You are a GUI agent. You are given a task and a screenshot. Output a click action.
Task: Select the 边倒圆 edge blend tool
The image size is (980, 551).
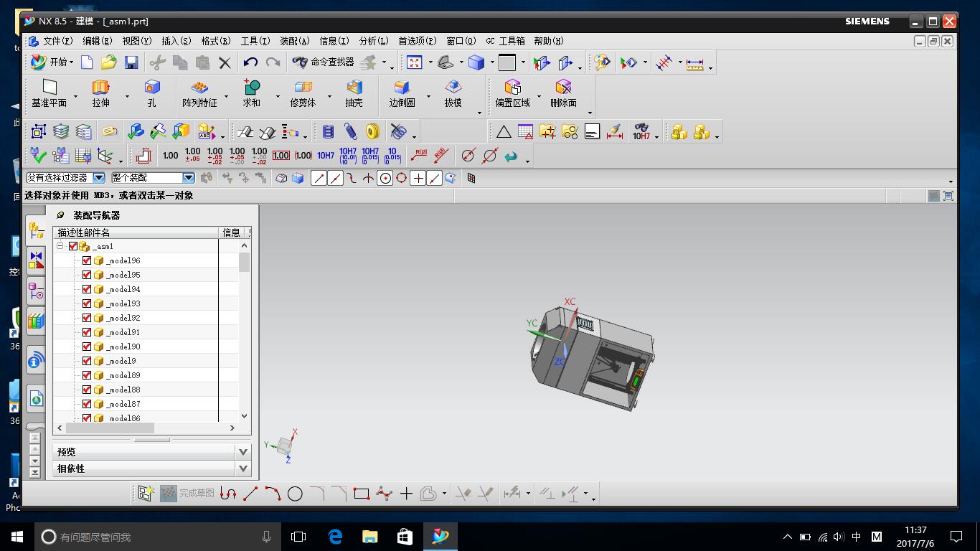pyautogui.click(x=402, y=94)
